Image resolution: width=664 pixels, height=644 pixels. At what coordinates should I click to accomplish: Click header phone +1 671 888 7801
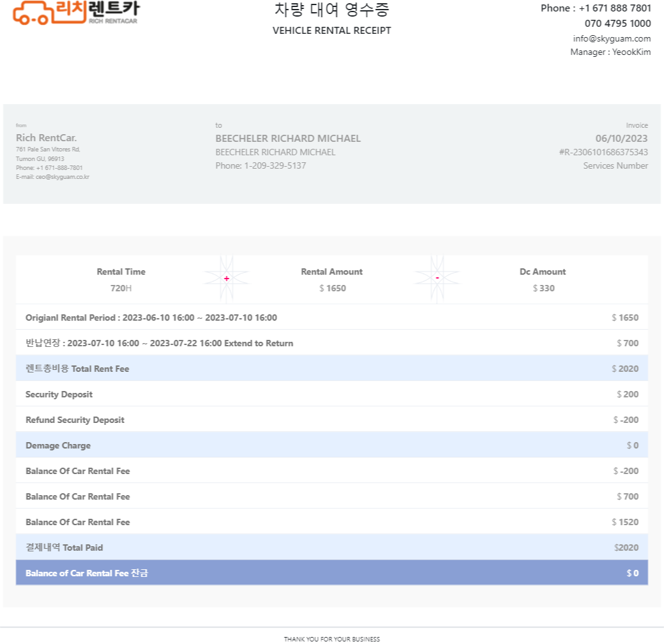point(614,8)
